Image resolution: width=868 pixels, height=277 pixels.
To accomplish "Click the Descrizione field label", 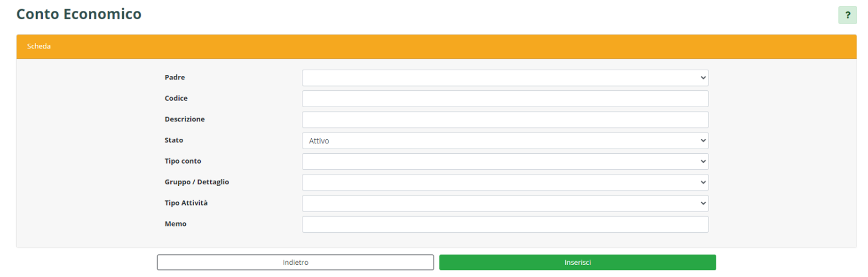I will [x=184, y=119].
